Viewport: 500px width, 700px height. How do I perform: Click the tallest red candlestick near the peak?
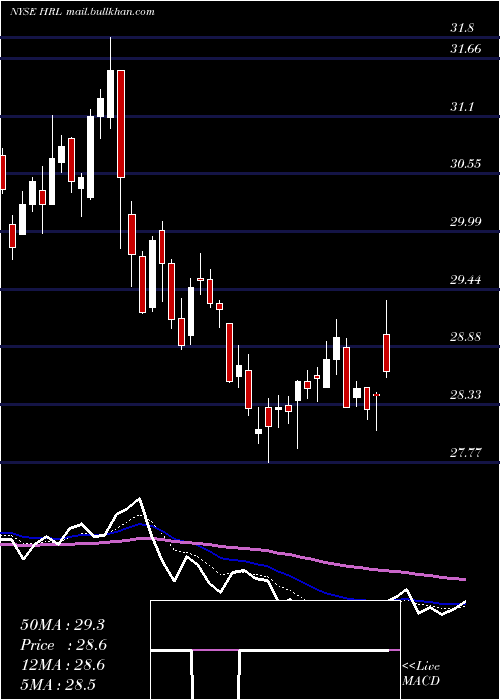point(121,124)
